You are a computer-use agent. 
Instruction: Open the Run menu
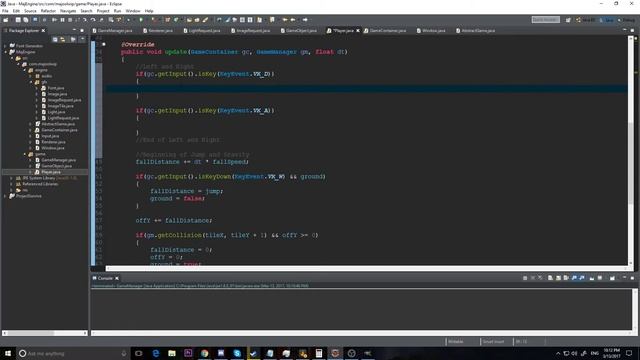point(117,11)
